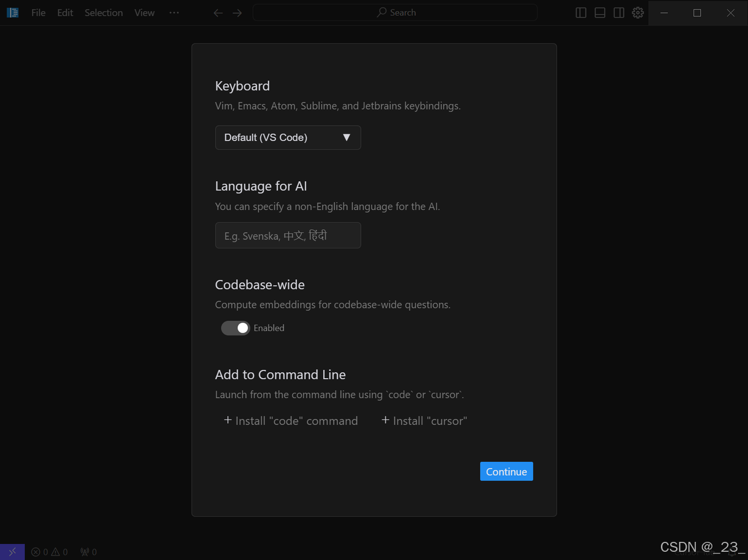Toggle the primary side bar layout icon

pyautogui.click(x=581, y=13)
